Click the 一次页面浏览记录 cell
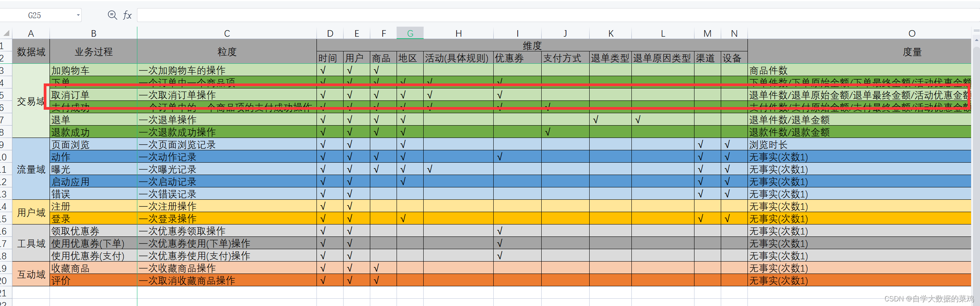This screenshot has width=980, height=306. [227, 144]
